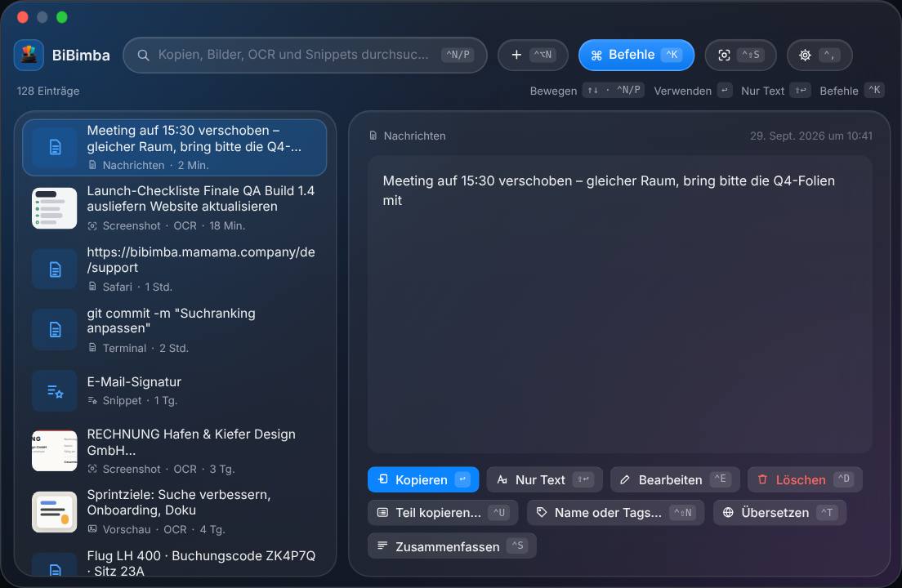Click the document icon of git commit entry
The image size is (902, 588).
tap(55, 330)
